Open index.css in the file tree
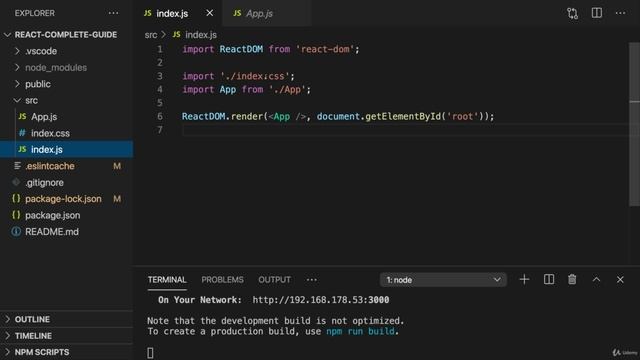This screenshot has height=360, width=640. (x=67, y=133)
